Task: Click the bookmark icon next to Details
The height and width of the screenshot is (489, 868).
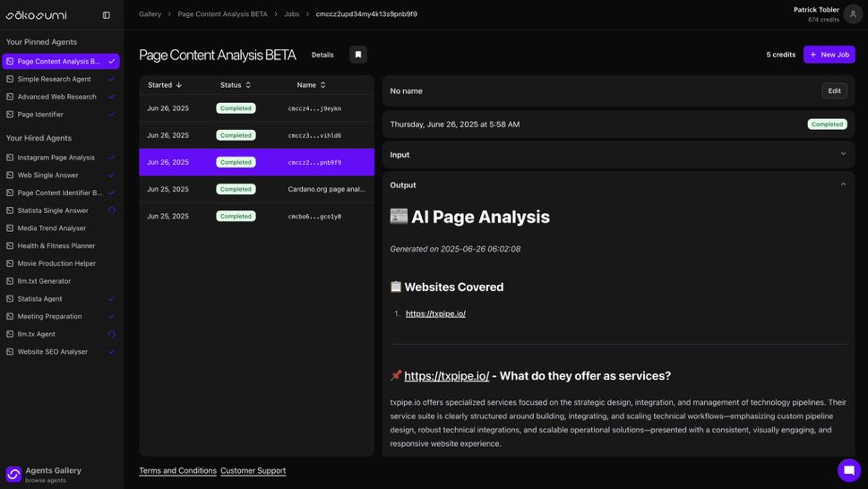Action: [358, 55]
